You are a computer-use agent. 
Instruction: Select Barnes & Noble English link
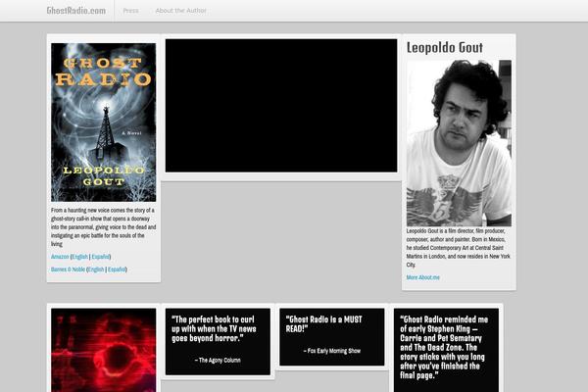96,269
